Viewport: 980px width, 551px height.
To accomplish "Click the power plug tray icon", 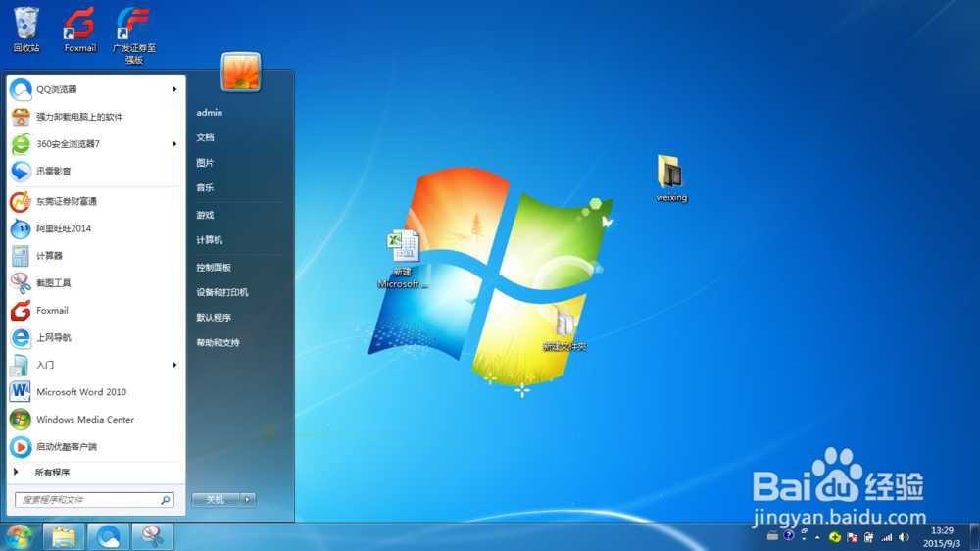I will [x=868, y=537].
